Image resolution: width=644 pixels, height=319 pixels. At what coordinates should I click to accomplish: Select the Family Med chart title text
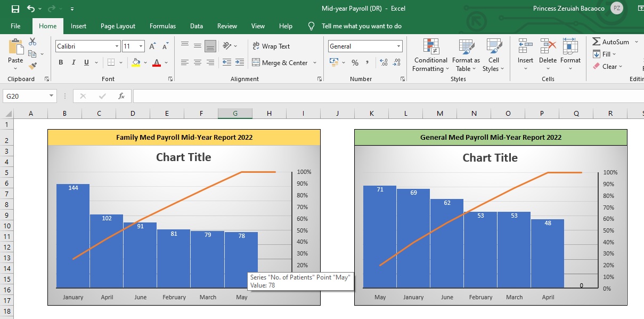point(184,157)
